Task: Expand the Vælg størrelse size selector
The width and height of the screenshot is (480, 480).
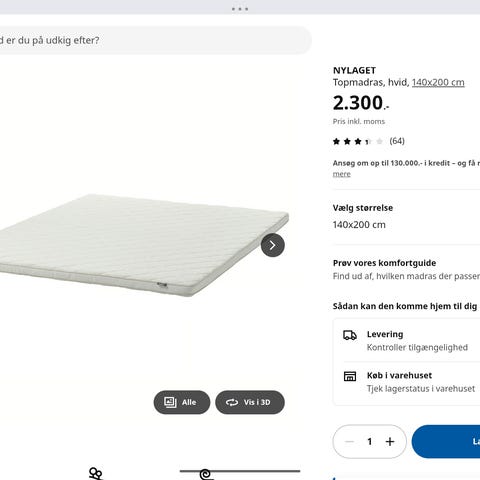Action: point(406,217)
